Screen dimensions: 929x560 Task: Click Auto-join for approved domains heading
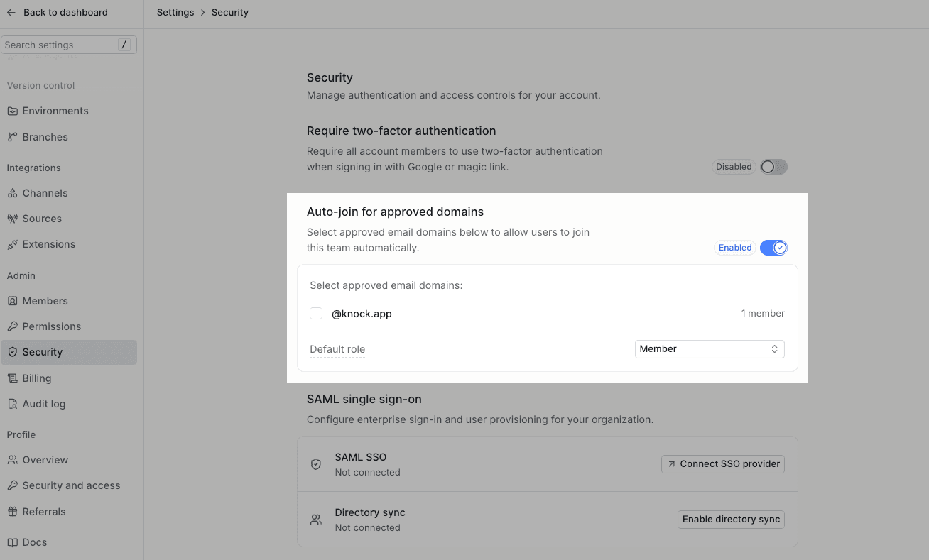tap(395, 212)
